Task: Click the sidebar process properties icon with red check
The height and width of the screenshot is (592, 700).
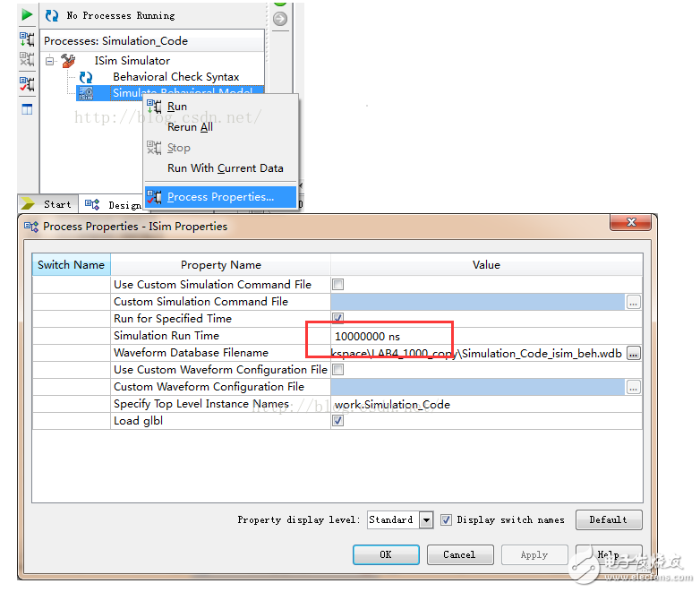Action: coord(27,84)
